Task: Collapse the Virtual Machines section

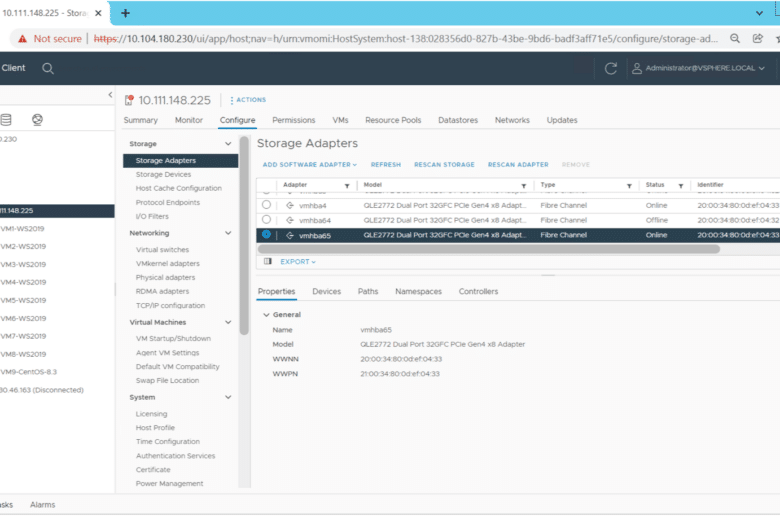Action: 228,322
